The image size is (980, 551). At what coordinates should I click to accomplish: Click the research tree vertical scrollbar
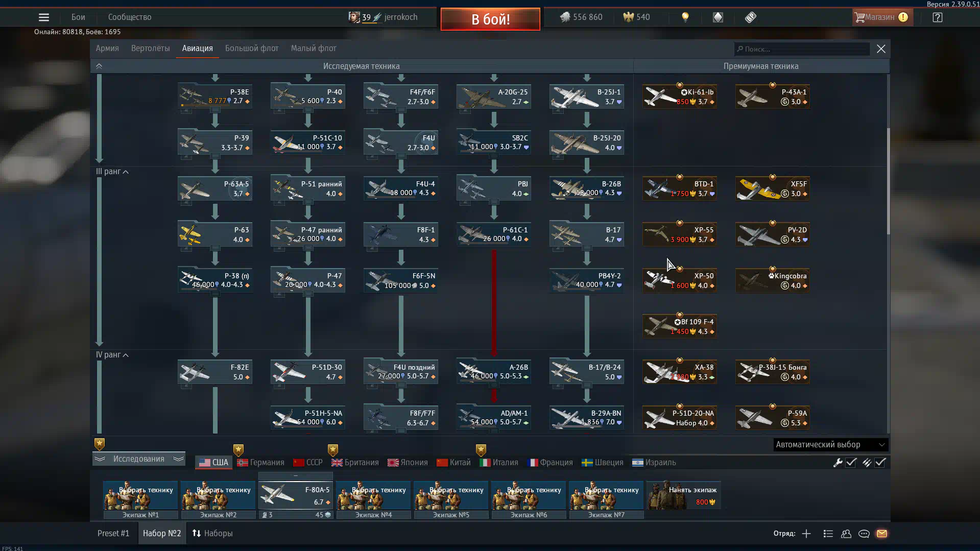pyautogui.click(x=888, y=181)
